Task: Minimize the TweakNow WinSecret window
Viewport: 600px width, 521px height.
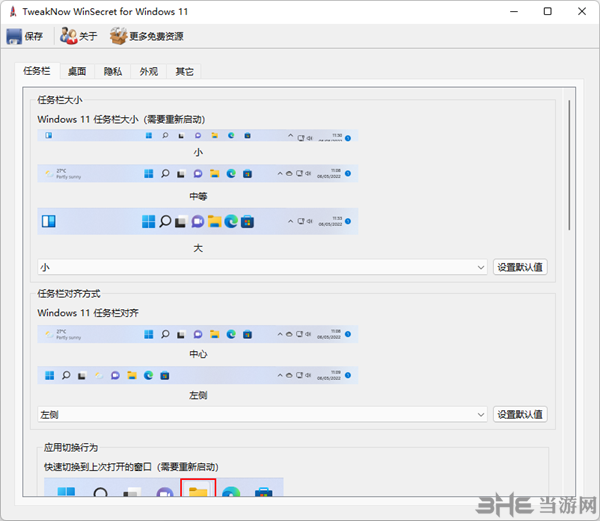Action: point(514,11)
